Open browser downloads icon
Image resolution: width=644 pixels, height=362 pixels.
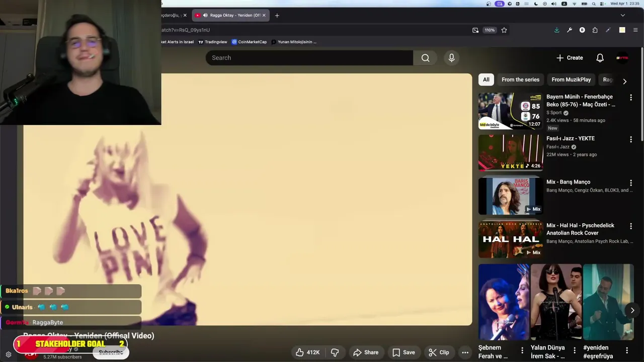coord(556,30)
